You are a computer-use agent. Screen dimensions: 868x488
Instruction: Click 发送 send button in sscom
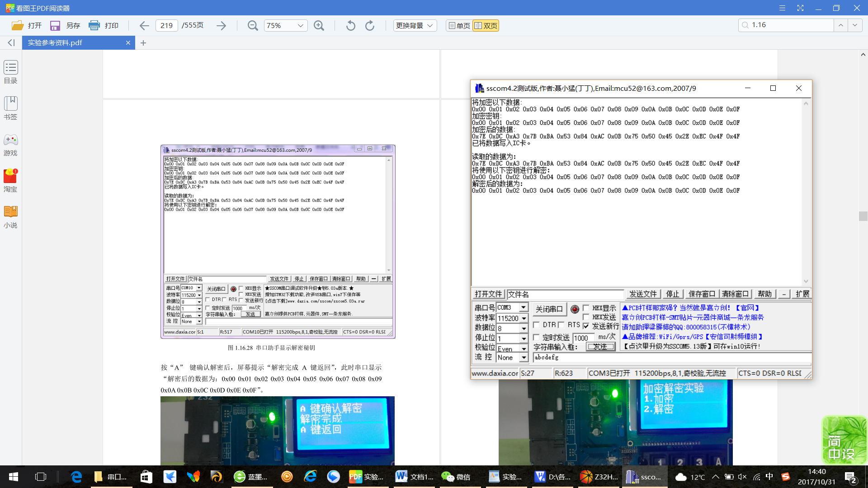coord(600,347)
